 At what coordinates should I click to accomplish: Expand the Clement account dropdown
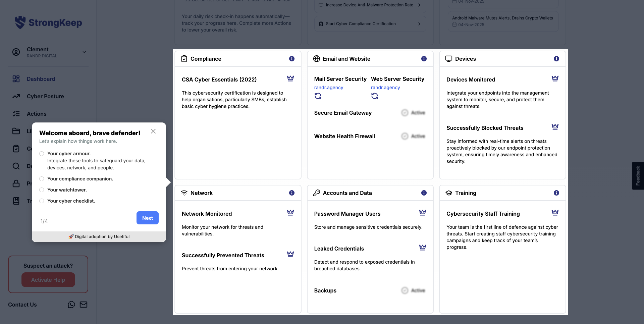click(84, 52)
